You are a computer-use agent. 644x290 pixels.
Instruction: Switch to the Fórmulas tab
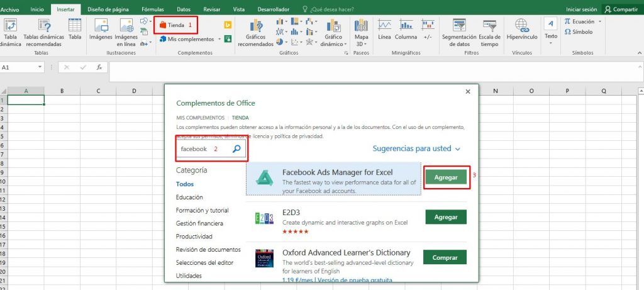[153, 9]
